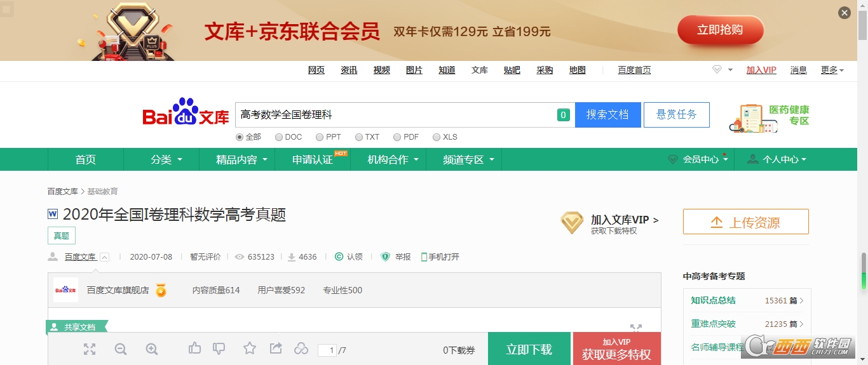Share the document using share icon
The image size is (868, 365).
click(x=276, y=348)
